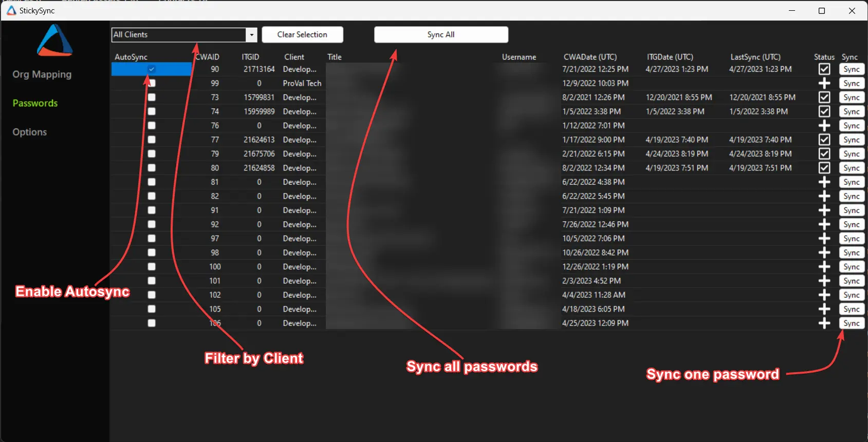The width and height of the screenshot is (868, 442).
Task: Click the plus status icon for CWAID 100
Action: pyautogui.click(x=824, y=267)
